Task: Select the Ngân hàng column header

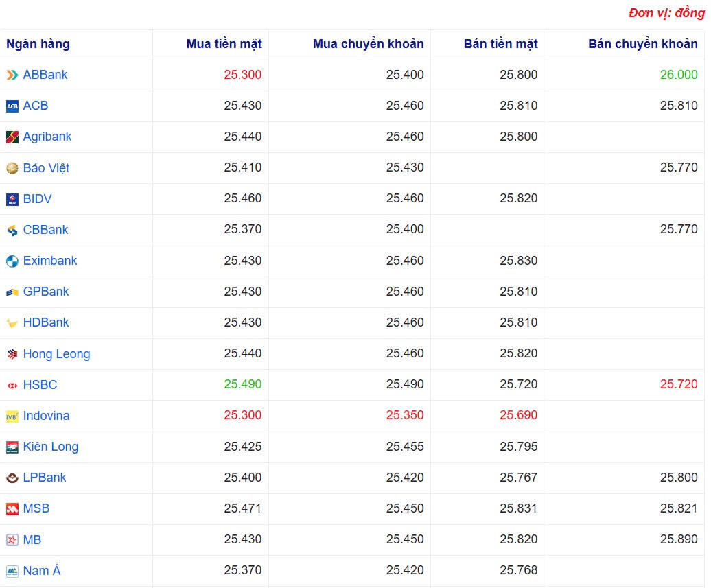Action: (x=38, y=44)
